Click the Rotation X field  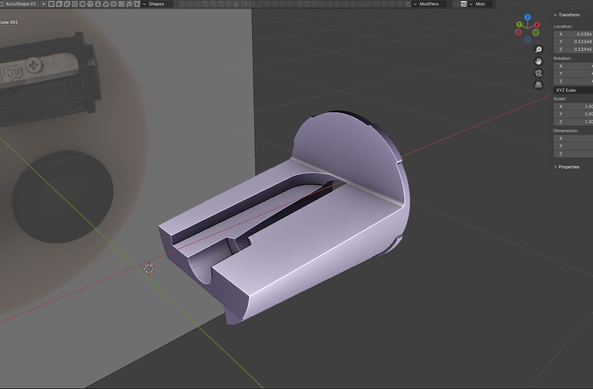(x=573, y=66)
